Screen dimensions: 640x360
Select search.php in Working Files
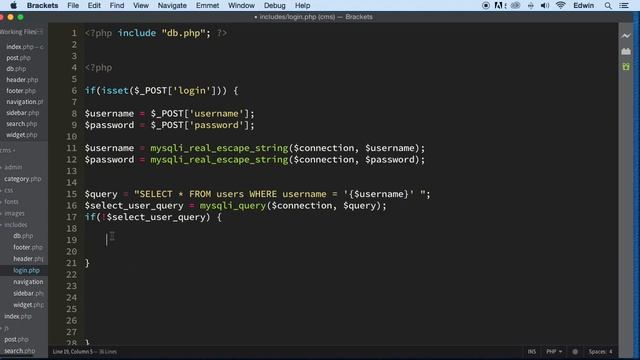click(x=22, y=124)
